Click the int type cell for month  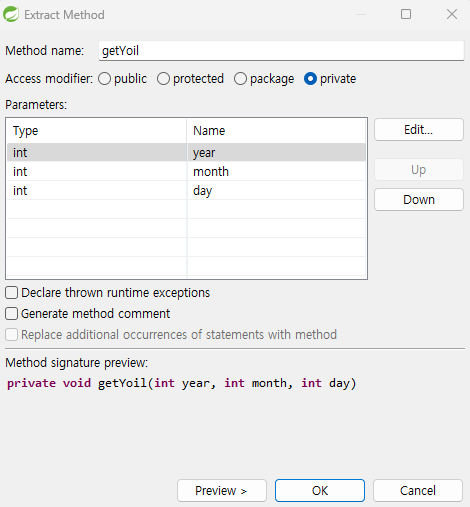coord(97,172)
